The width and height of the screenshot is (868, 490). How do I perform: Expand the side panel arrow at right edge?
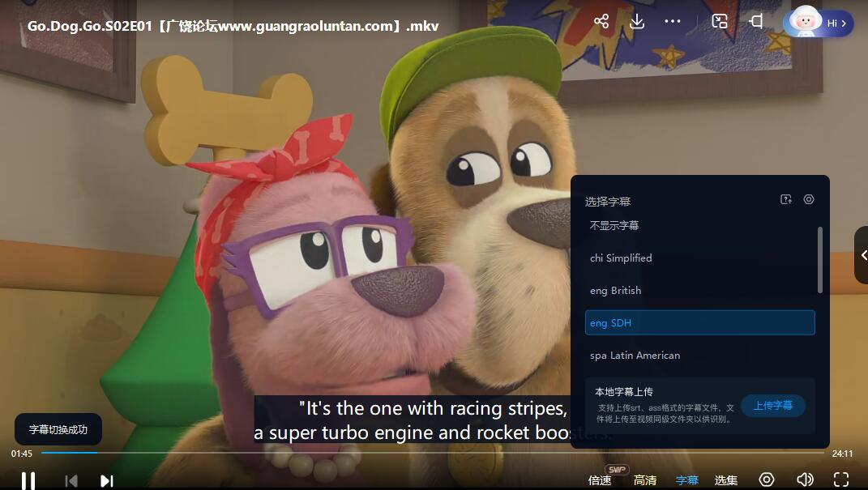[x=862, y=255]
